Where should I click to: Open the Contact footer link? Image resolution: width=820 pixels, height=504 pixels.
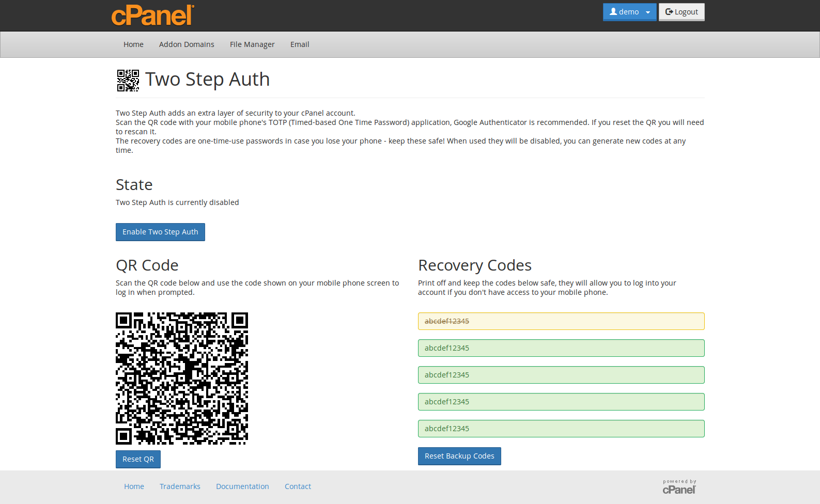pos(298,486)
